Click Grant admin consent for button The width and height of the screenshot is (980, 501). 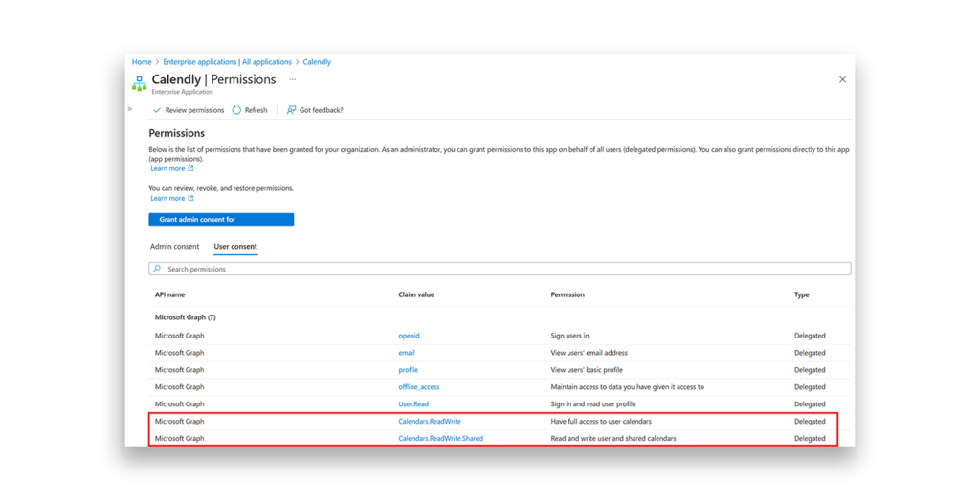click(221, 219)
